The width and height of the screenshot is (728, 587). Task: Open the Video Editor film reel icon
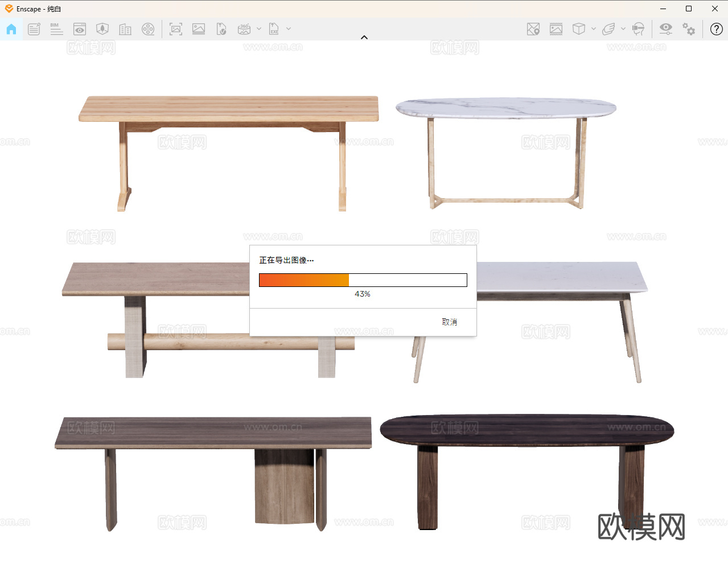click(148, 29)
